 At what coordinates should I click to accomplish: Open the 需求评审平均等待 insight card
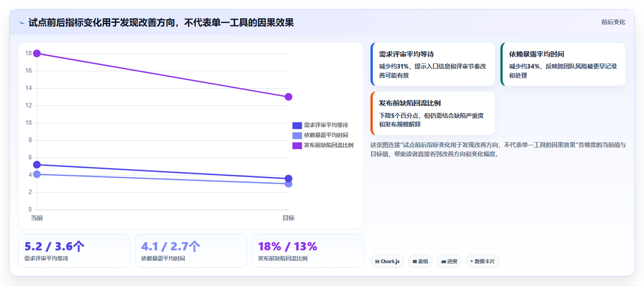click(433, 64)
